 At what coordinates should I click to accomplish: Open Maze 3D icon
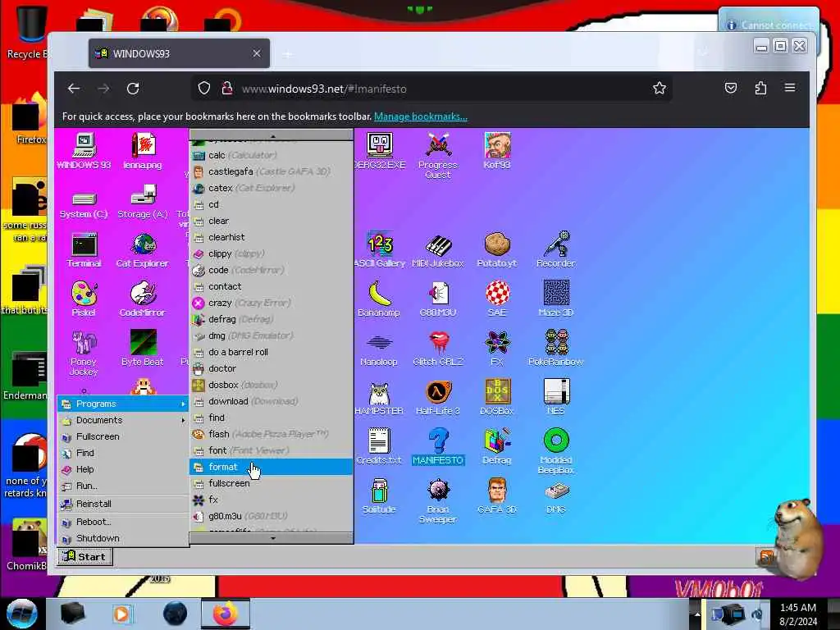tap(556, 299)
